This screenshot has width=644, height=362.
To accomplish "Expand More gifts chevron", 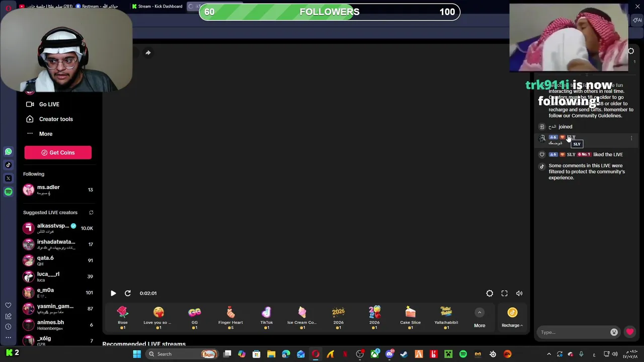I will 479,313.
